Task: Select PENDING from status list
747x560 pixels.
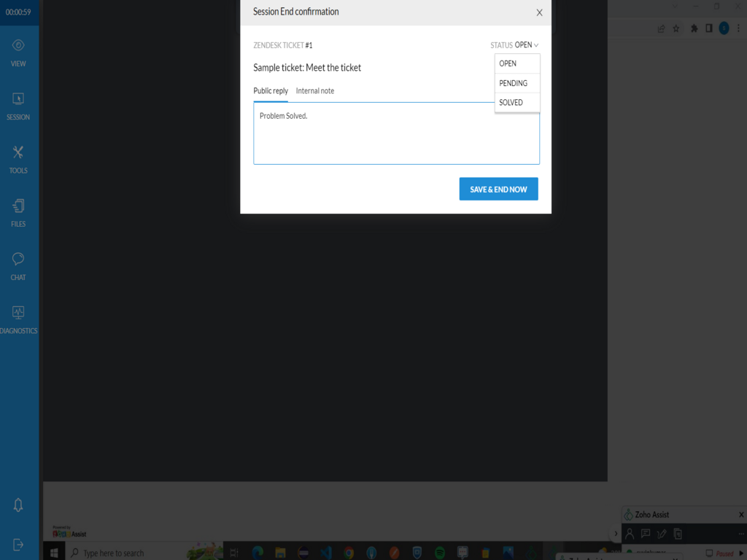Action: 516,83
